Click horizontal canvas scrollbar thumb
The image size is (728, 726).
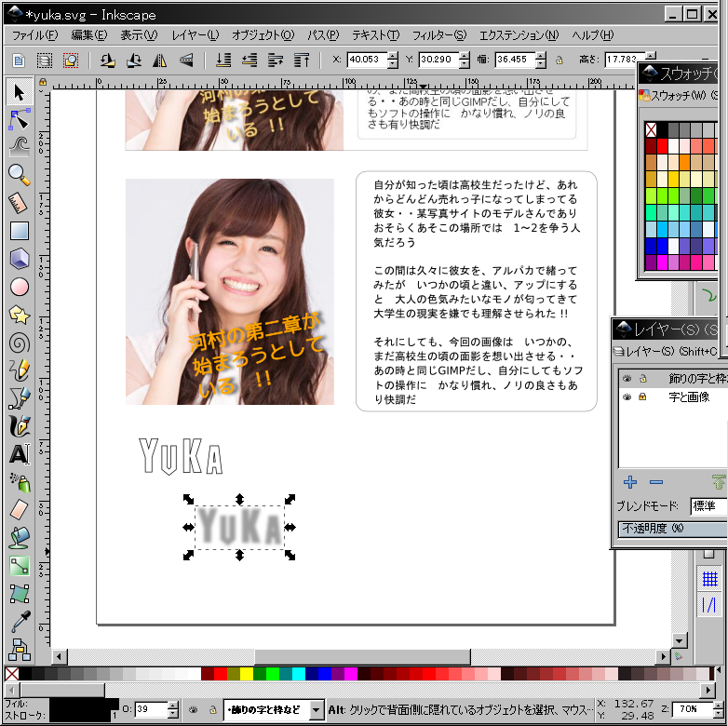coord(362,656)
